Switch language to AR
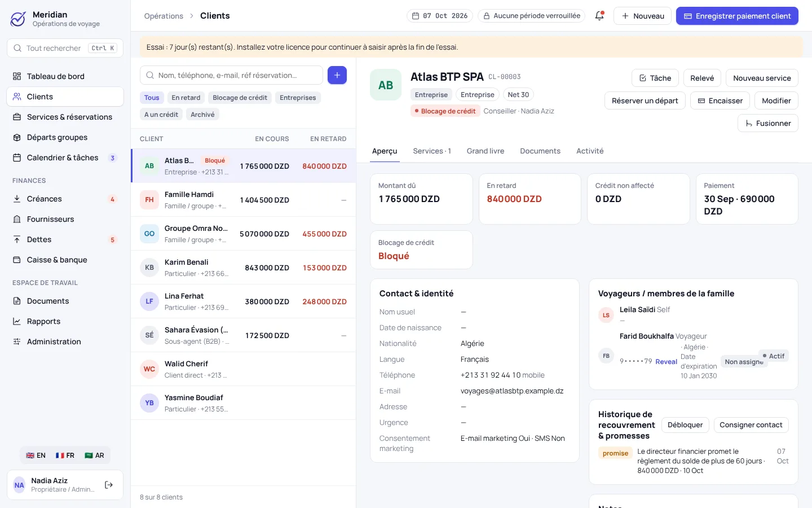Image resolution: width=812 pixels, height=508 pixels. point(94,456)
